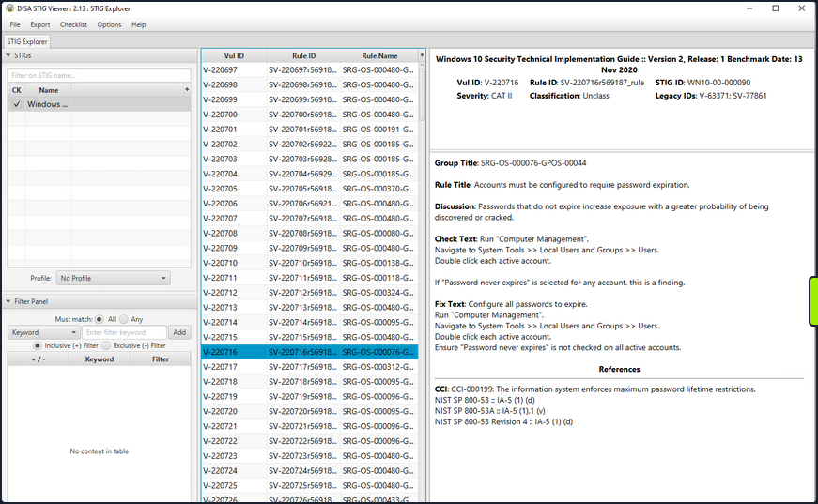Click the plus icon in STIGs table header
This screenshot has height=504, width=818.
pyautogui.click(x=186, y=90)
